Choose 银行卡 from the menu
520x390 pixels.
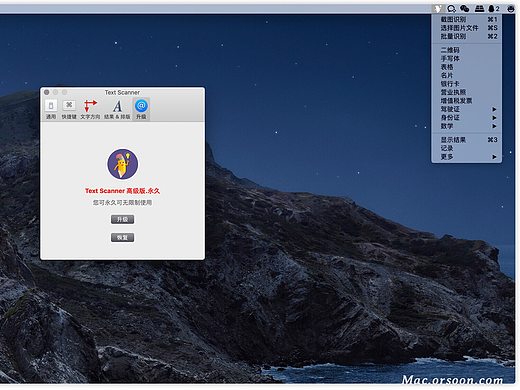(x=467, y=84)
